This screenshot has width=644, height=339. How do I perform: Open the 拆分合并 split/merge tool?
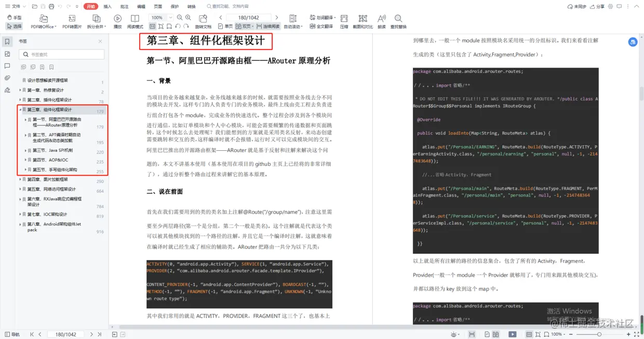coord(96,22)
